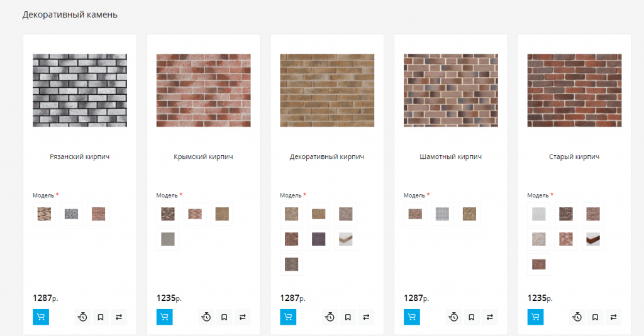Open Шамотный кирпич product title link
Viewport: 644px width, 336px height.
tap(450, 156)
